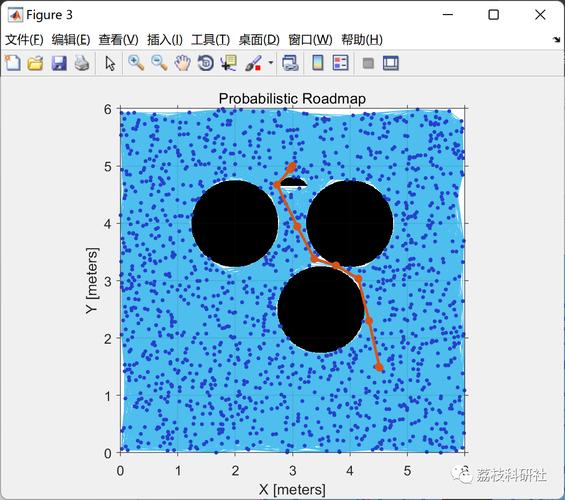565x500 pixels.
Task: Open the 文件(F) menu
Action: tap(24, 39)
